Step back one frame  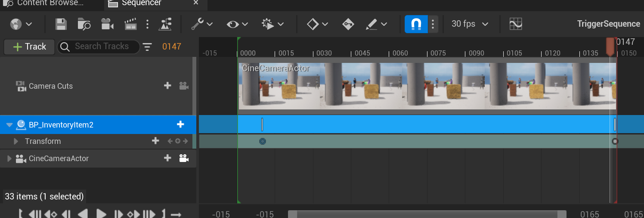66,214
